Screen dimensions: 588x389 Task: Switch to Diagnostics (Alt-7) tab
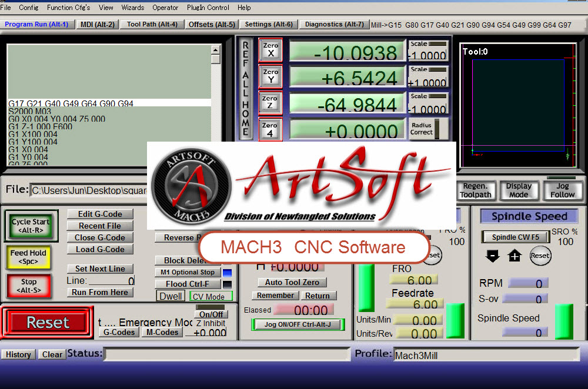pos(335,24)
